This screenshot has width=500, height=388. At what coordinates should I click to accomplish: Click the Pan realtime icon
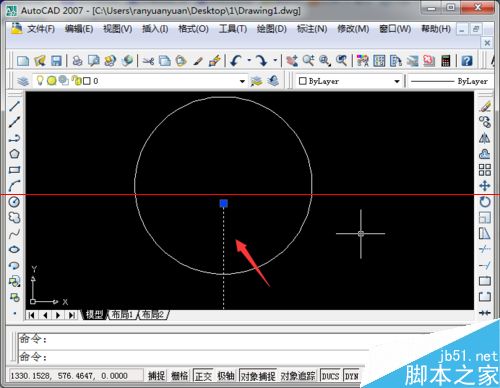(292, 61)
